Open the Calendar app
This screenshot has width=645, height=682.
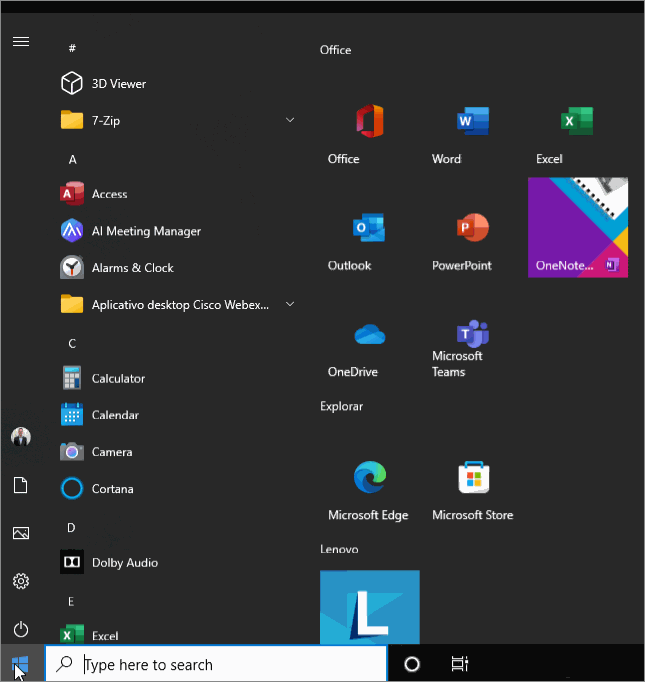(178, 415)
